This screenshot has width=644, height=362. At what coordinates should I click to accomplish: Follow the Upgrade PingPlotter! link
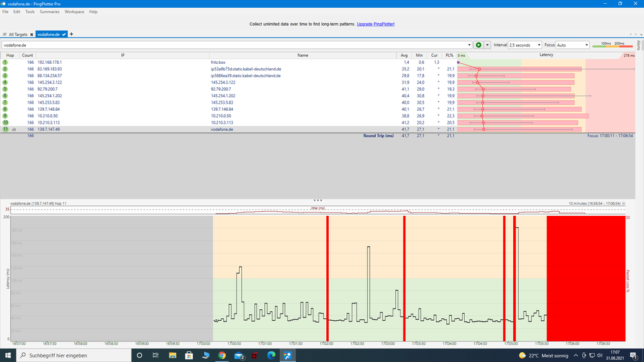375,24
